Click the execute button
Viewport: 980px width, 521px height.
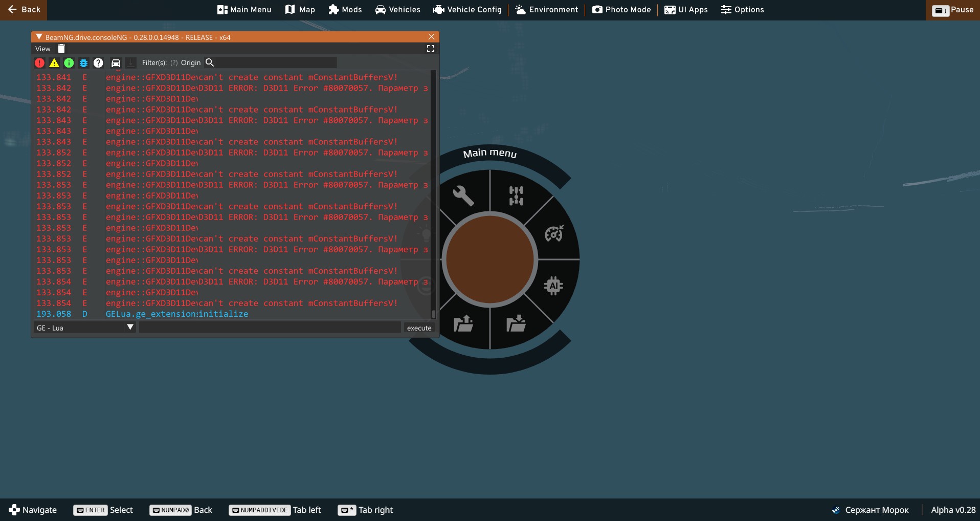point(419,328)
